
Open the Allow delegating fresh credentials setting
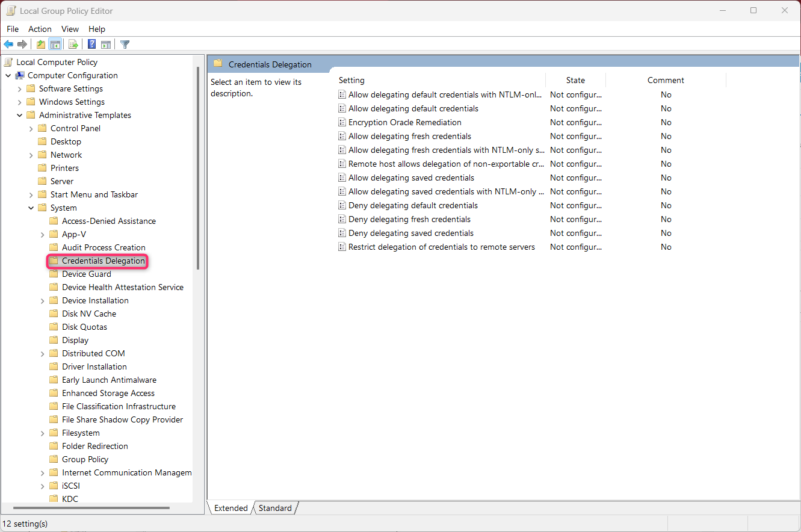coord(410,136)
